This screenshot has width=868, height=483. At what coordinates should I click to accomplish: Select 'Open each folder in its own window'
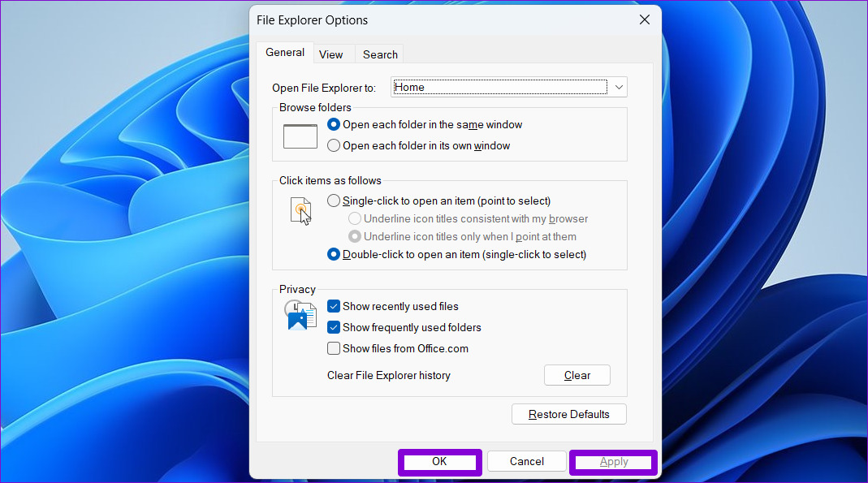pos(333,145)
